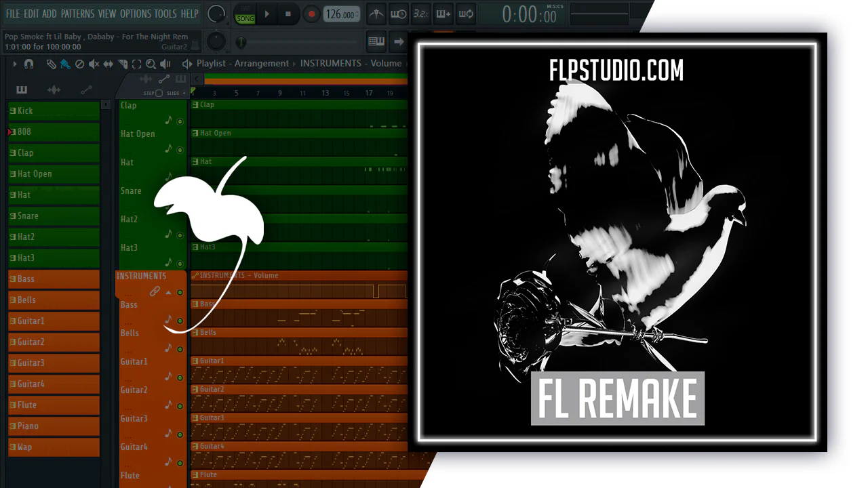The height and width of the screenshot is (488, 868).
Task: Toggle the overdub icon
Action: coord(443,14)
